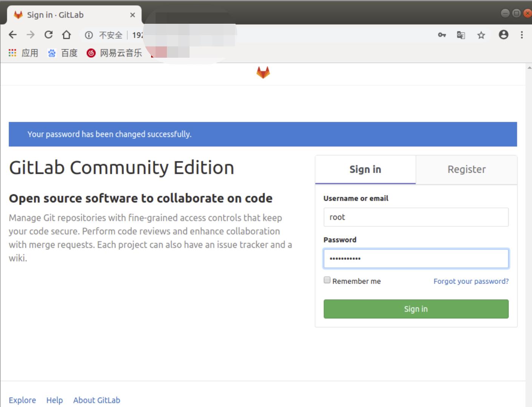The width and height of the screenshot is (532, 407).
Task: Open the About GitLab footer link
Action: click(x=97, y=400)
